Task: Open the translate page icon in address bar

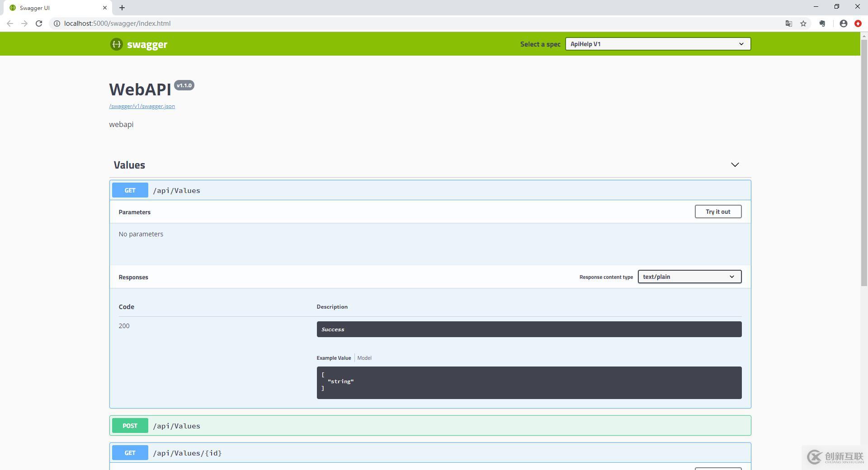Action: [x=789, y=23]
